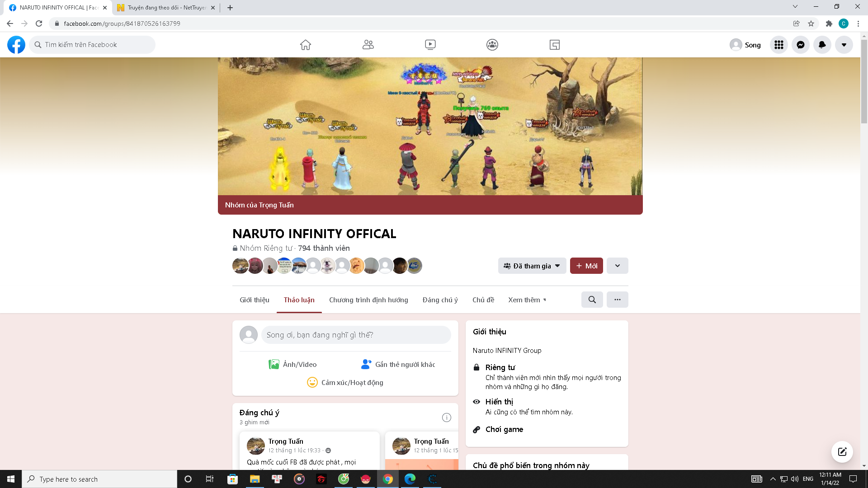
Task: Share this page via the address bar icon
Action: [797, 23]
